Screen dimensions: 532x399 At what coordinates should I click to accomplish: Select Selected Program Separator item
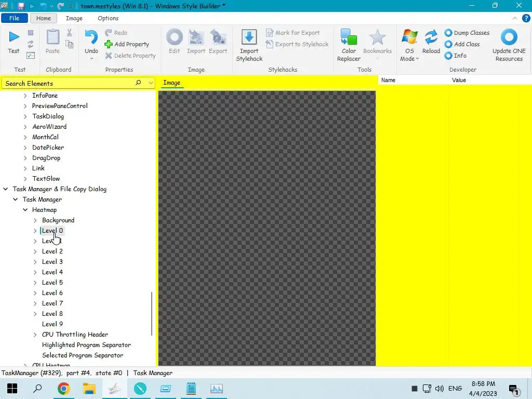pyautogui.click(x=83, y=355)
